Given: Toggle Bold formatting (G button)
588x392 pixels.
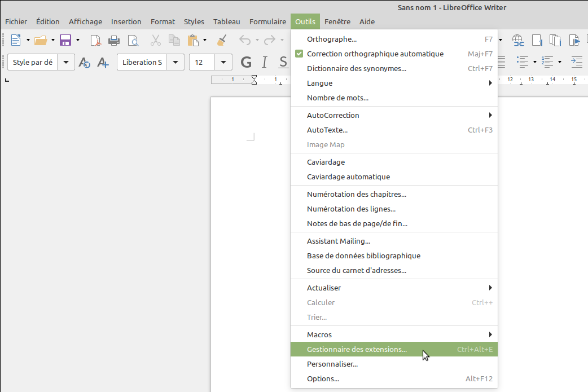Looking at the screenshot, I should (246, 62).
